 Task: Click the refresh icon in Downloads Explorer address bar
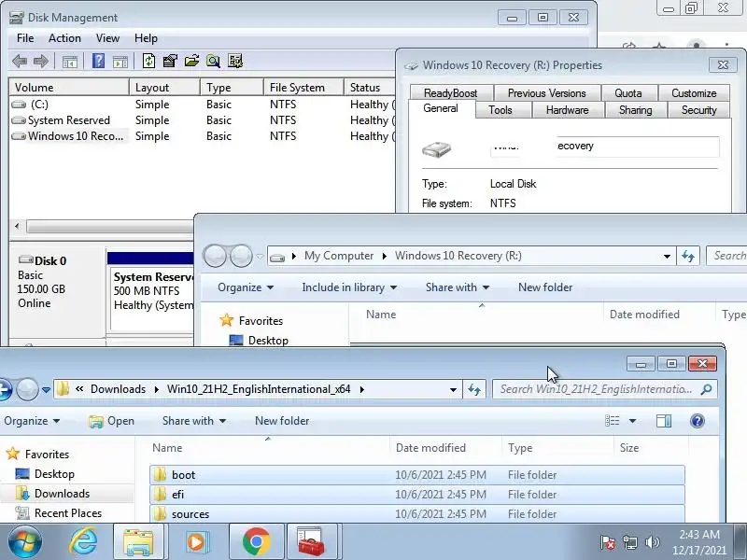(474, 389)
